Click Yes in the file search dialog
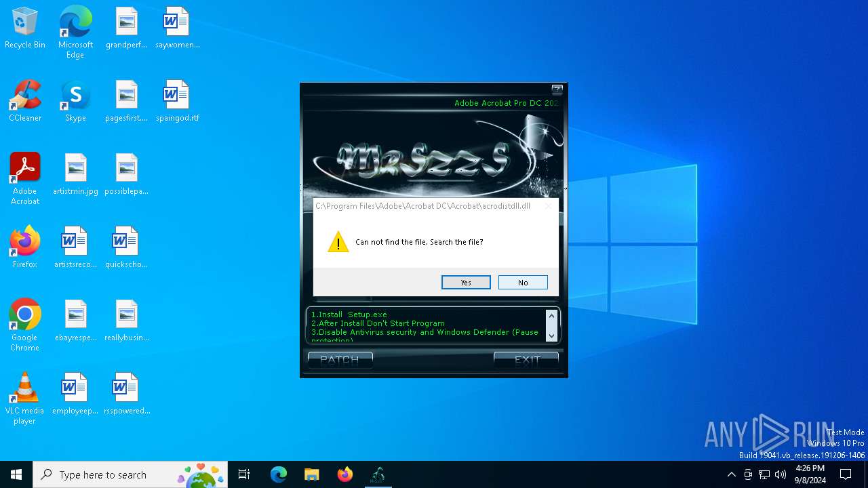 (x=466, y=283)
